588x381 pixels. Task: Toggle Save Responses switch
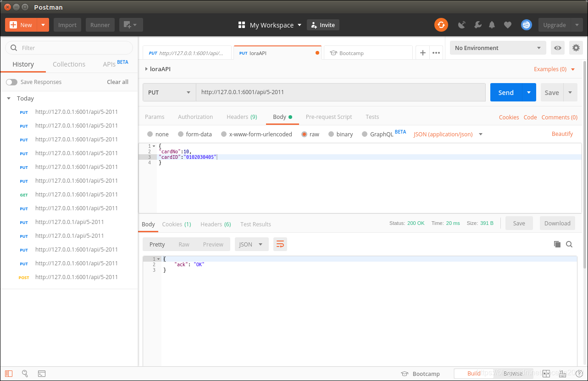tap(11, 82)
